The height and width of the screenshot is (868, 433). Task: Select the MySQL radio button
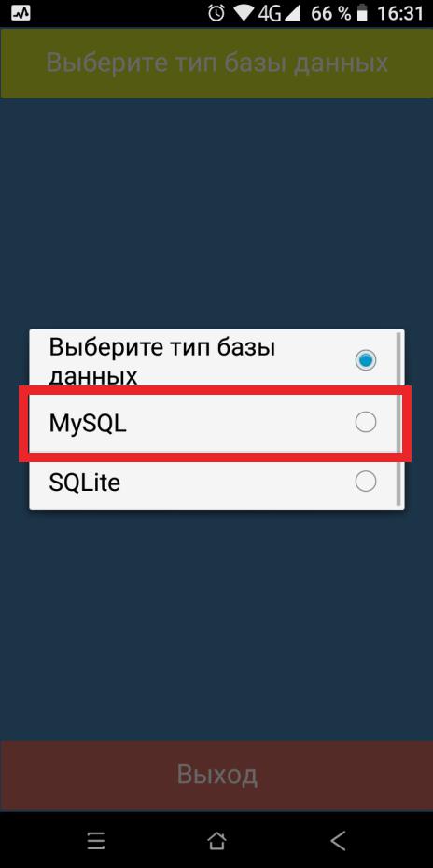[x=366, y=423]
